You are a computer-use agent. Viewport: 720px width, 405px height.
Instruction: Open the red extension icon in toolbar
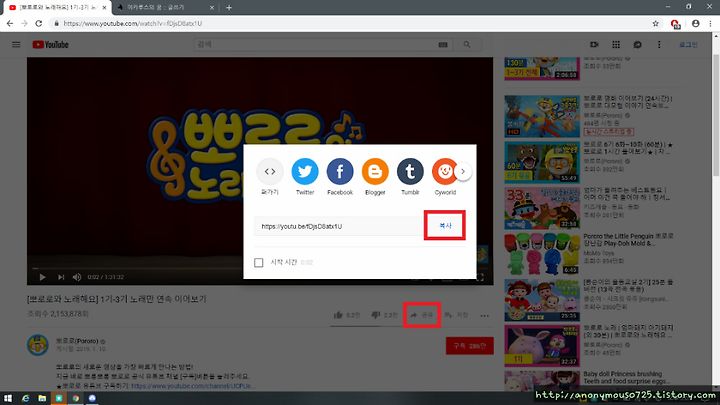[675, 24]
